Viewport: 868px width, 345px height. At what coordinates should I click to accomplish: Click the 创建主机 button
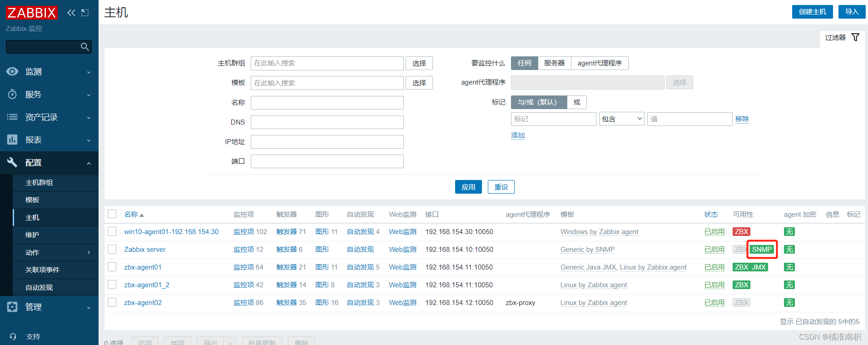(x=812, y=12)
